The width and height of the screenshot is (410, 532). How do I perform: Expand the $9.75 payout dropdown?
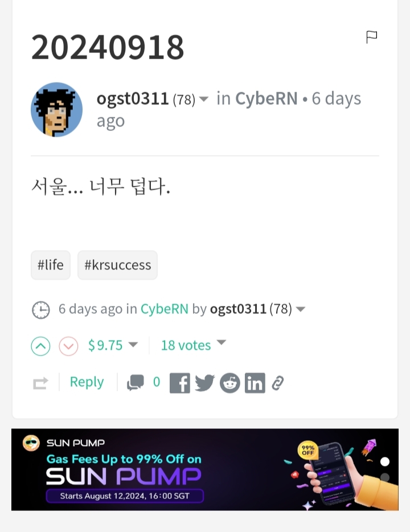[133, 345]
